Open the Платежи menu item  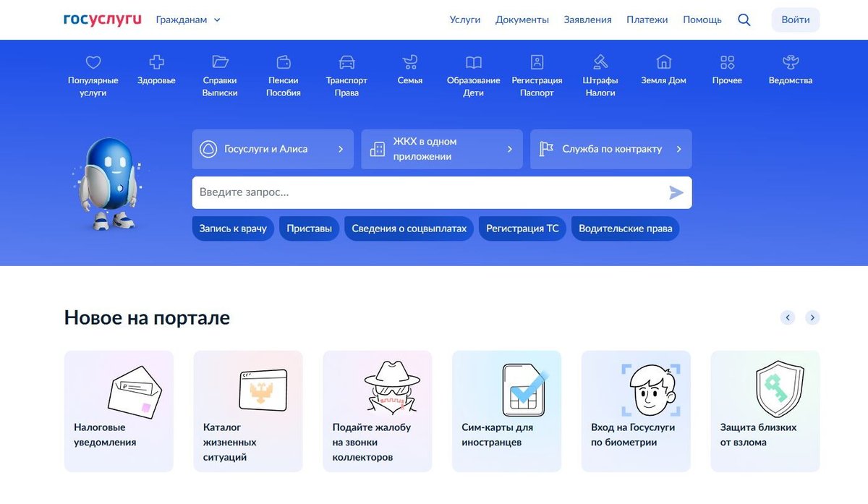(647, 20)
